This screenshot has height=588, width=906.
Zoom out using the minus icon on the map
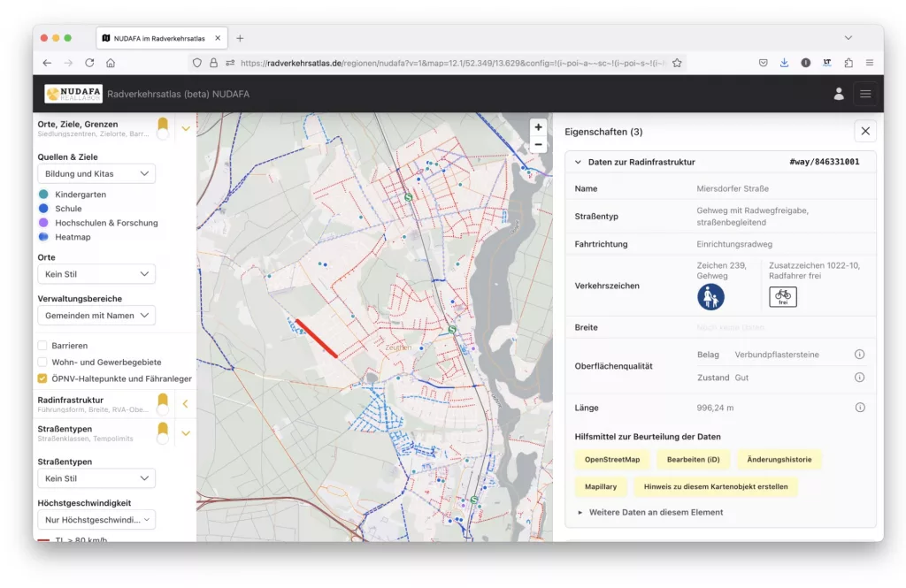coord(538,144)
